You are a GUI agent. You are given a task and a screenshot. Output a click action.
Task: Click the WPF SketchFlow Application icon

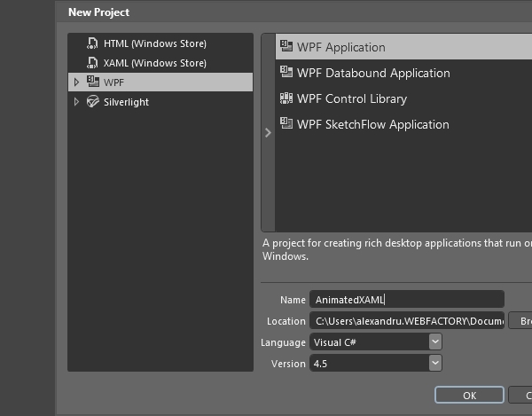tap(286, 124)
